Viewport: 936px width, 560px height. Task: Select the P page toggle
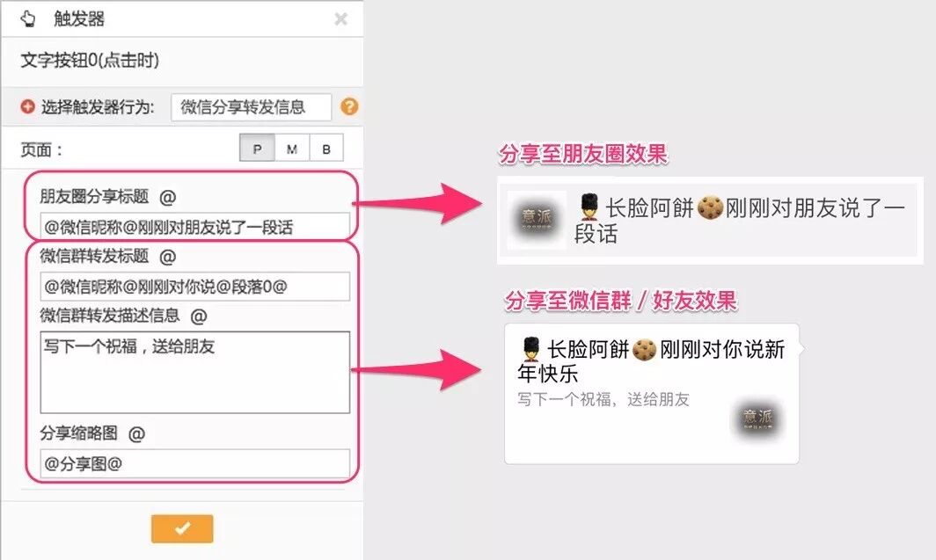click(257, 148)
